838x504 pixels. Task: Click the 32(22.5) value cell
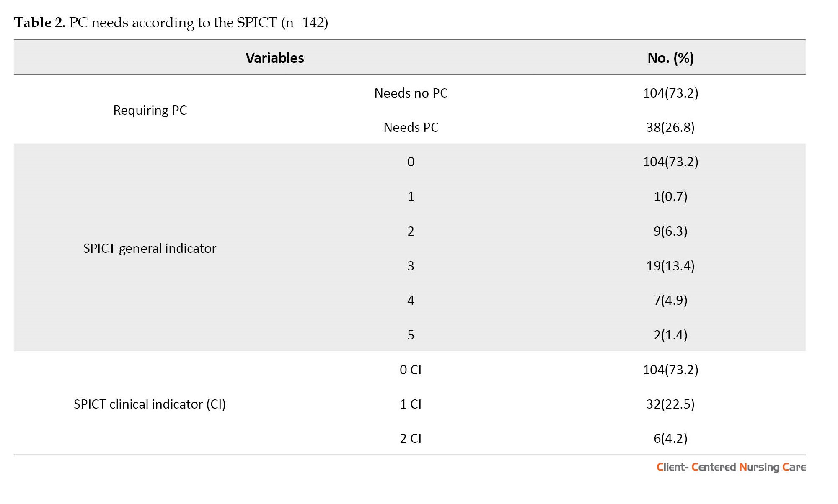670,404
